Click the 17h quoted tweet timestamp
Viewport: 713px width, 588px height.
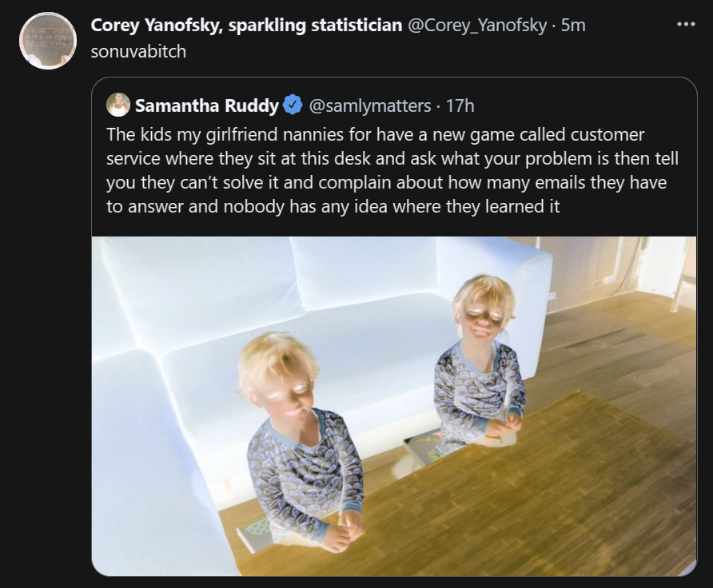tap(460, 105)
